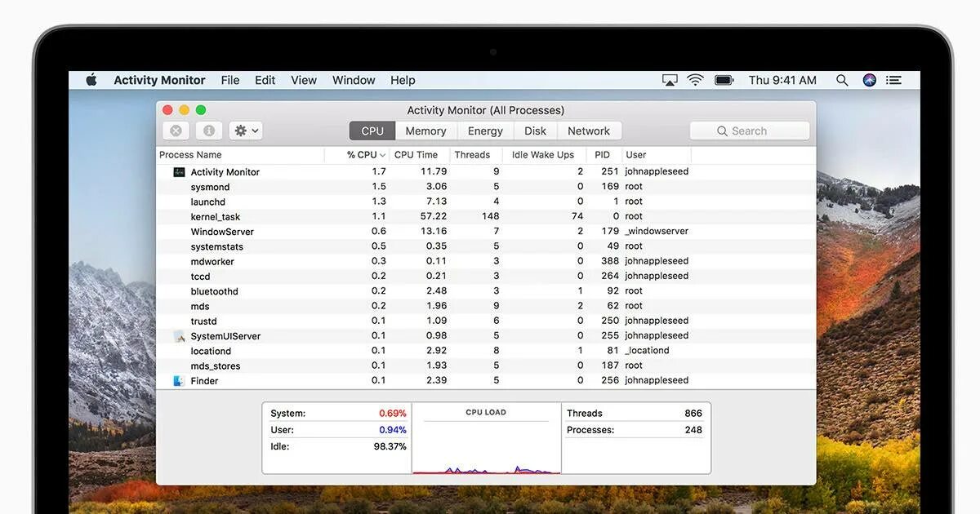Click the Finder process icon

[x=179, y=381]
